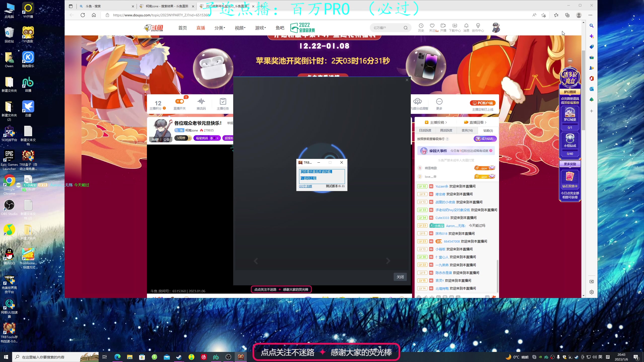
Task: Open 腾讯QQ desktop icon
Action: point(9,257)
